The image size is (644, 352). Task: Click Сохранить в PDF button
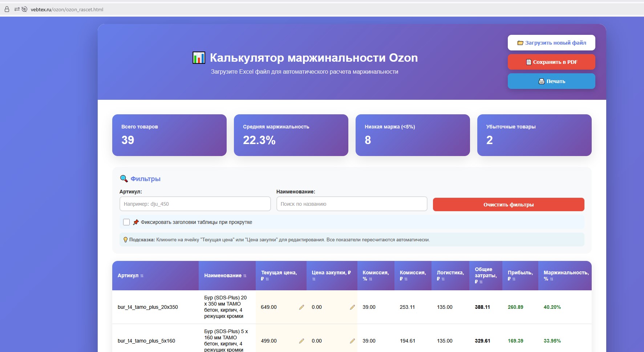tap(551, 62)
